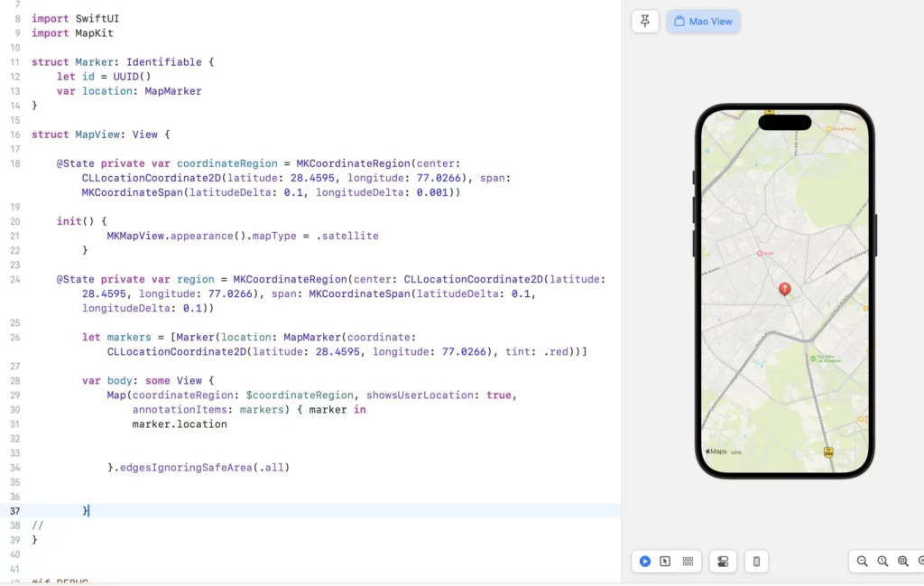Click 'let markers' declaration on line 26
This screenshot has width=924, height=586.
click(x=116, y=337)
